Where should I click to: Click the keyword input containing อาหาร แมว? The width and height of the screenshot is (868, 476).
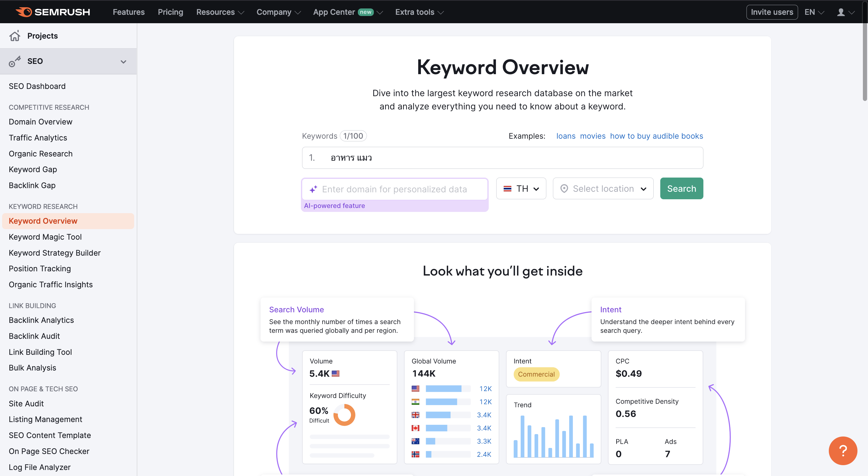coord(502,158)
